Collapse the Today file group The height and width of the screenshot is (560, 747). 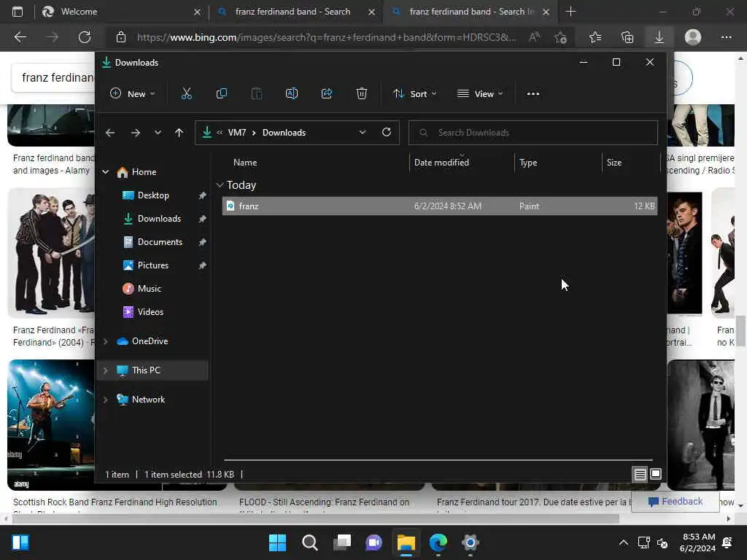click(220, 185)
